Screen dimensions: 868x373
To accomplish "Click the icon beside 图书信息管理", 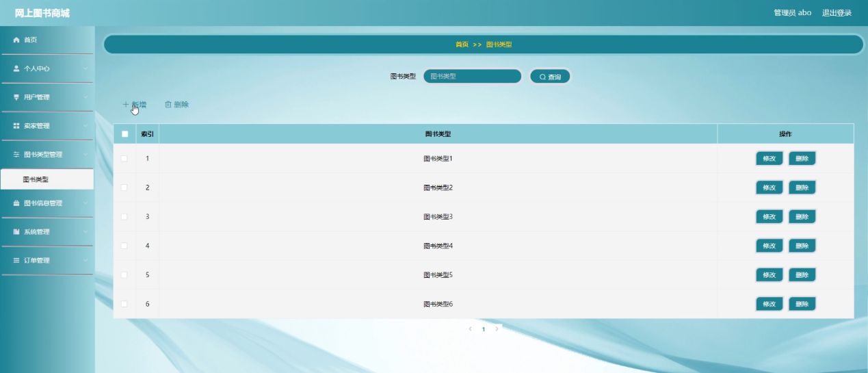I will [x=17, y=203].
